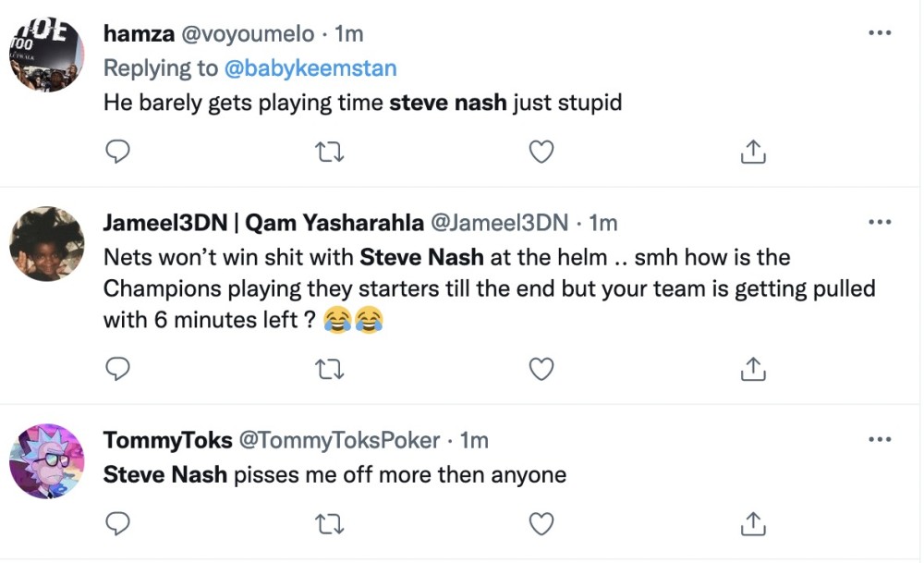Image resolution: width=924 pixels, height=563 pixels.
Task: View TommyToks's cartoon avatar
Action: (x=46, y=463)
